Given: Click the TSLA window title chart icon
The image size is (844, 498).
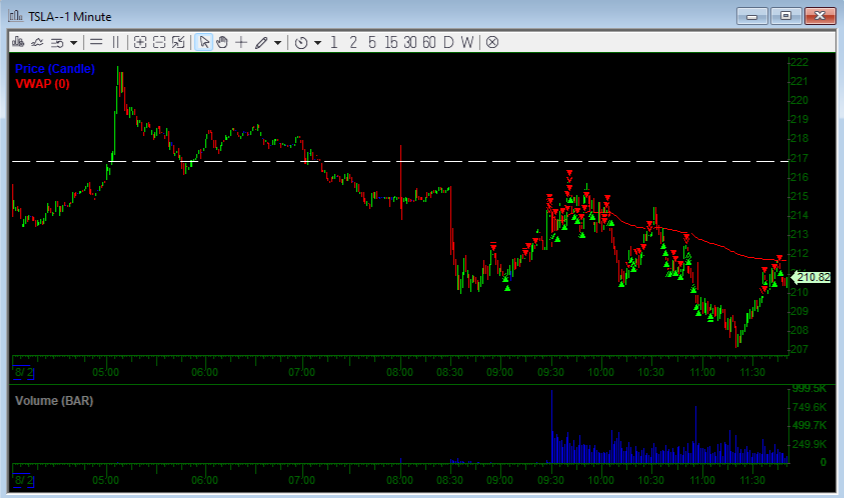Looking at the screenshot, I should 16,16.
